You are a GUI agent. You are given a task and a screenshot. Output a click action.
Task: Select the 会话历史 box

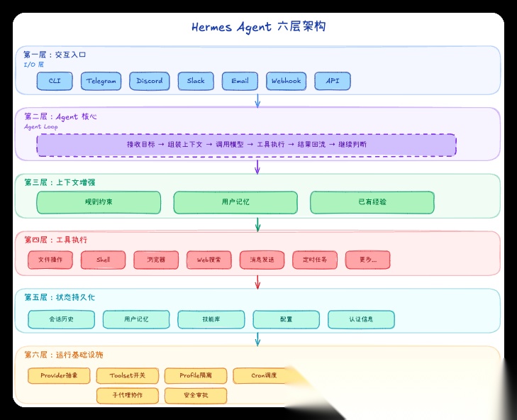coord(61,319)
